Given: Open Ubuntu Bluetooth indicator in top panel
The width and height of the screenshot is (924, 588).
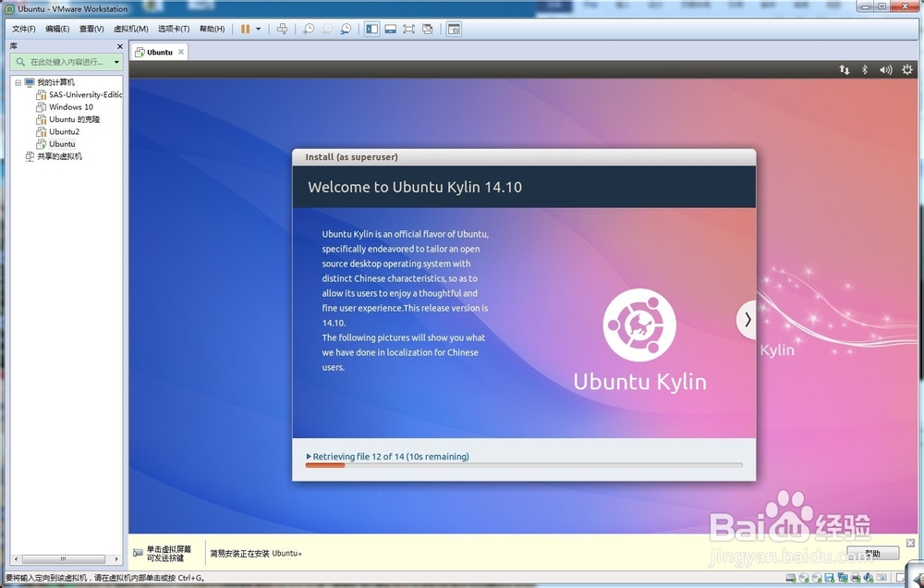Looking at the screenshot, I should (x=865, y=69).
